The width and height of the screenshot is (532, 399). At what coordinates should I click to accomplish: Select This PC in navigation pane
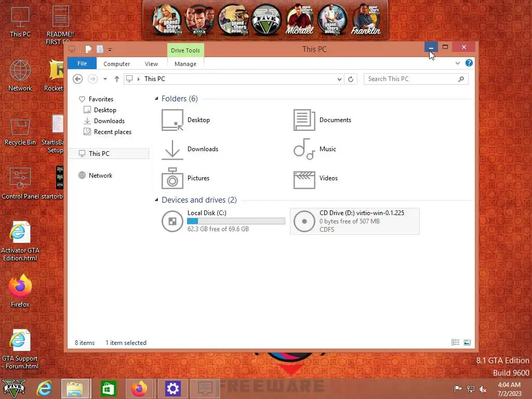pos(109,153)
